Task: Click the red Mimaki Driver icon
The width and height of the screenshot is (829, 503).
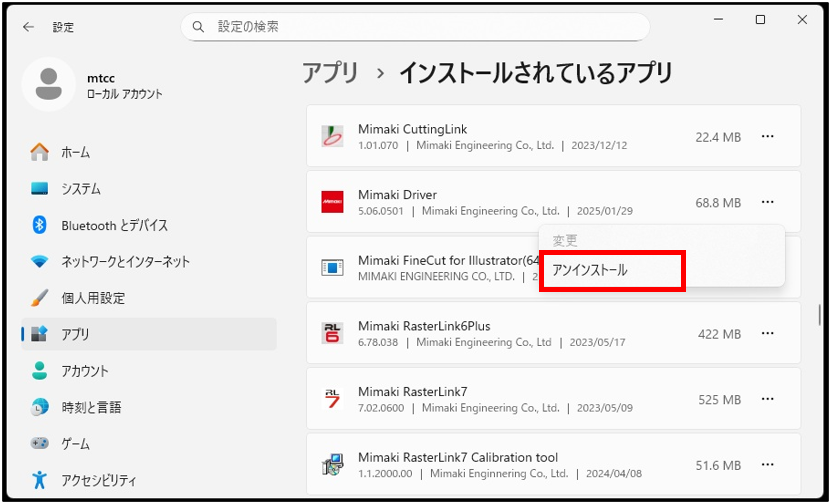Action: (x=332, y=202)
